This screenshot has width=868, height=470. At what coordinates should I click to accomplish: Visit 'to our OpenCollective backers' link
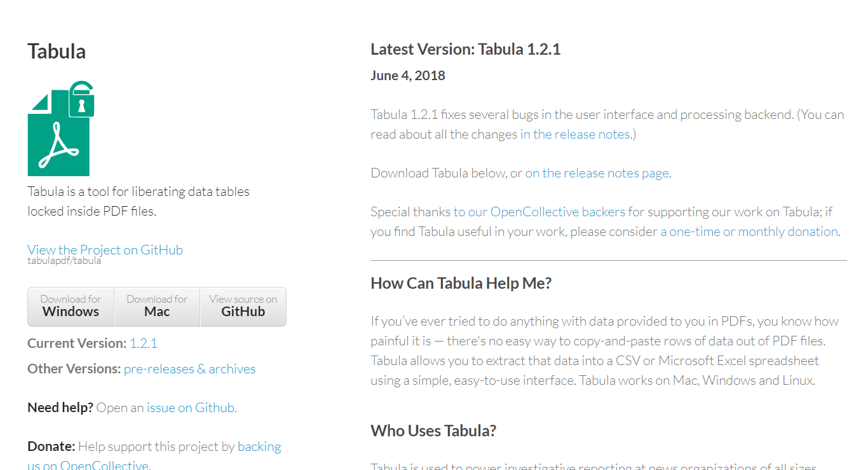[x=539, y=212]
